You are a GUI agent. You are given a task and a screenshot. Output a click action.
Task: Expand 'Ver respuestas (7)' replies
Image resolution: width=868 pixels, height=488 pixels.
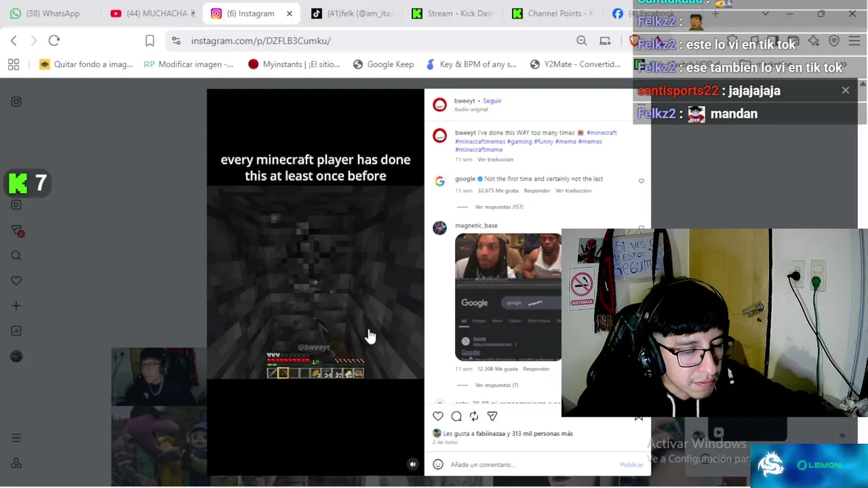(x=496, y=385)
